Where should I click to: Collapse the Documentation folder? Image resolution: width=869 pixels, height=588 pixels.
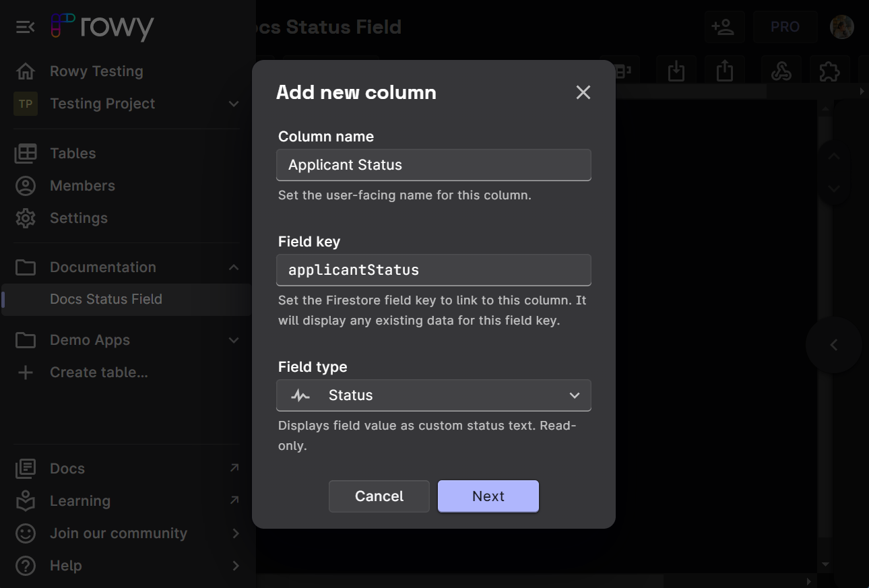[233, 267]
